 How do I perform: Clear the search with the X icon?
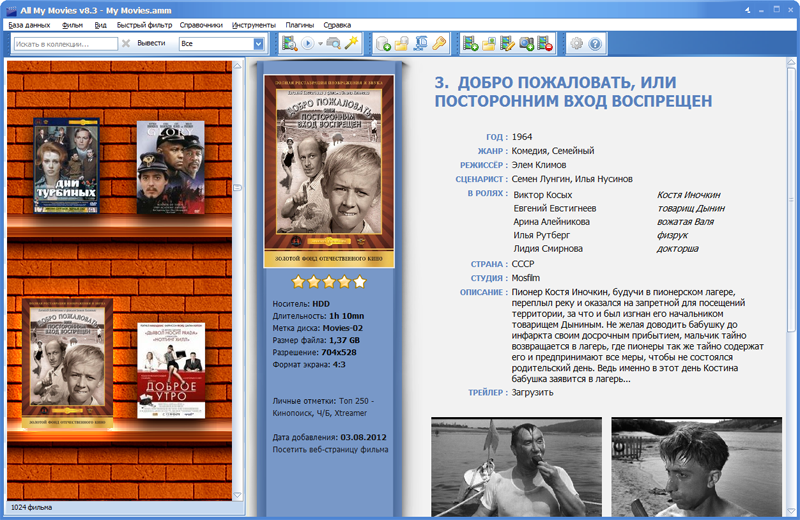pyautogui.click(x=126, y=44)
